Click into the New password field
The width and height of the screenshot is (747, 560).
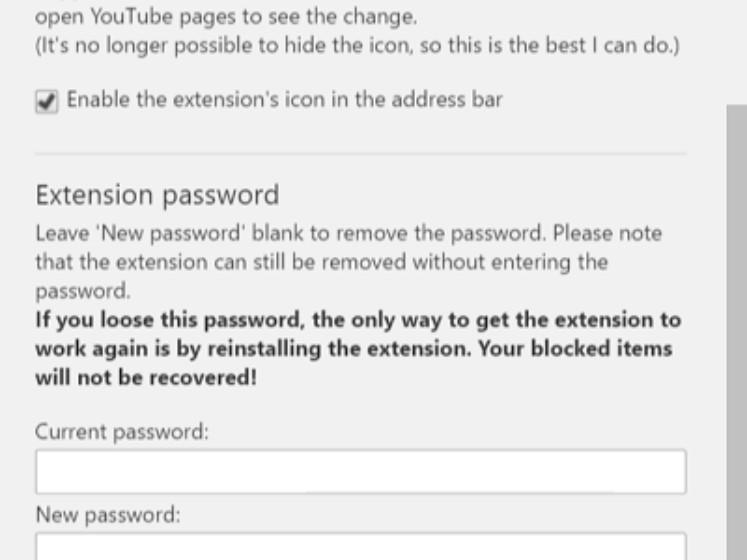[361, 546]
